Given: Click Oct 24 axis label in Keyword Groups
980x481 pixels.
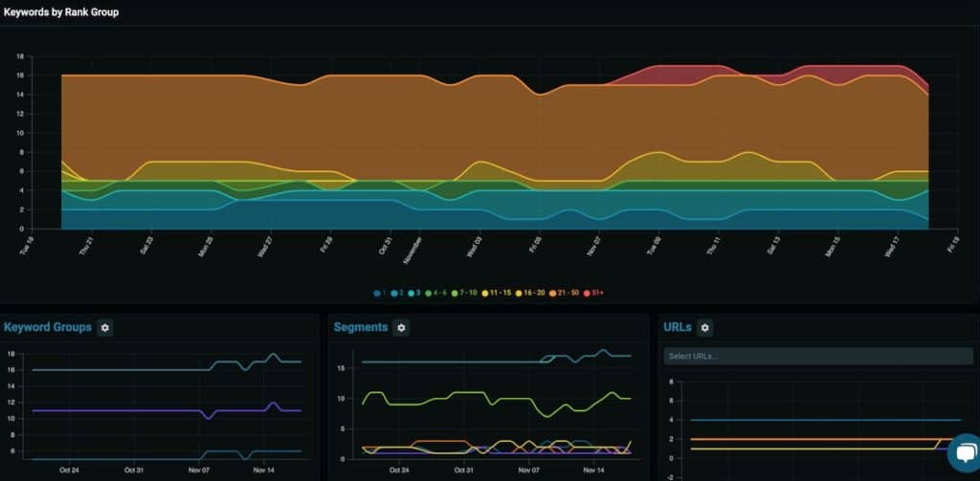Looking at the screenshot, I should pos(70,470).
